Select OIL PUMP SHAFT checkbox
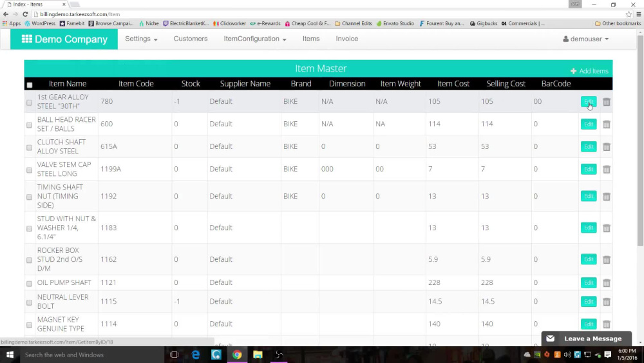644x363 pixels. click(x=29, y=284)
